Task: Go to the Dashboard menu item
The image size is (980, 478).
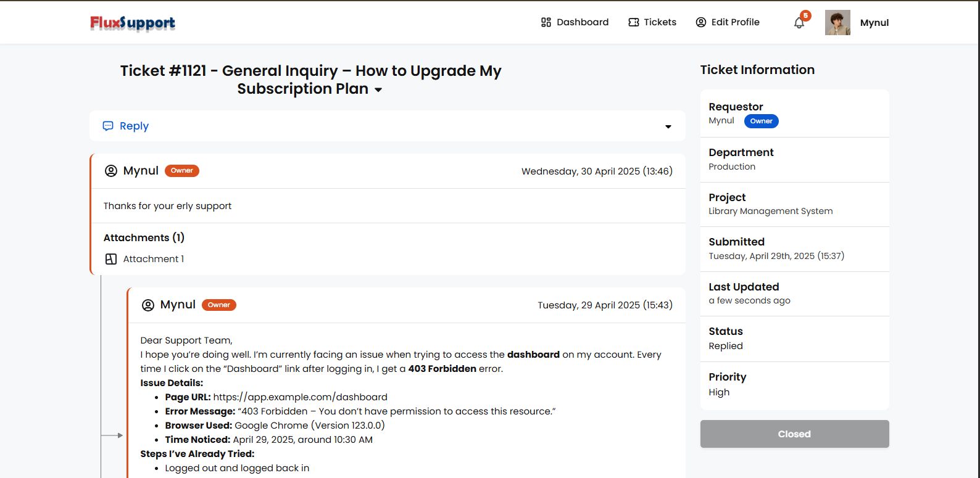Action: point(575,22)
